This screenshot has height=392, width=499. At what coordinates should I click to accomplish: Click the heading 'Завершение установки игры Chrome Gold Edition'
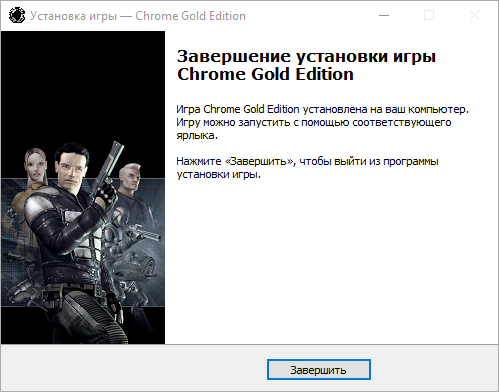(x=306, y=65)
